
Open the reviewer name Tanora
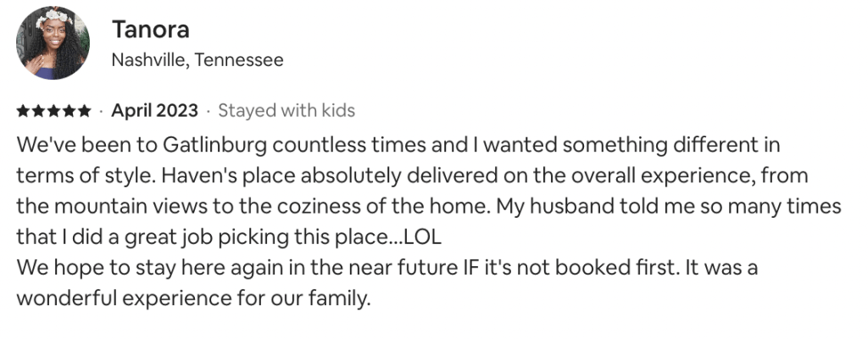point(150,29)
